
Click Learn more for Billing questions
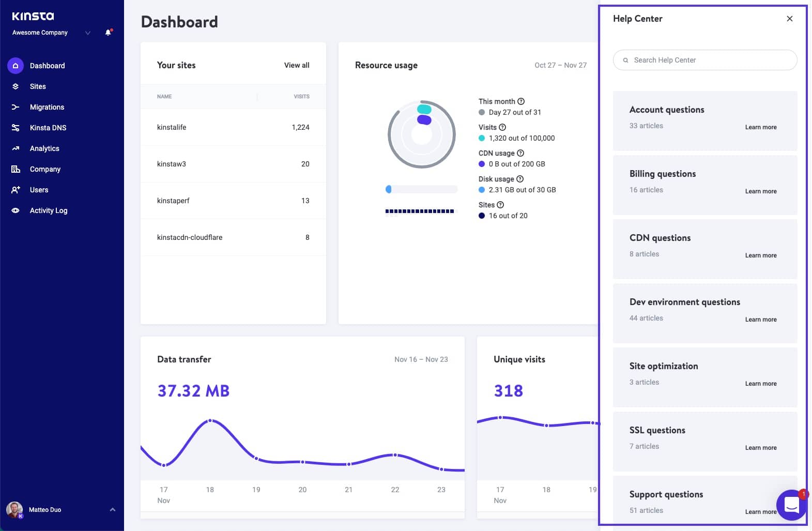pos(760,191)
